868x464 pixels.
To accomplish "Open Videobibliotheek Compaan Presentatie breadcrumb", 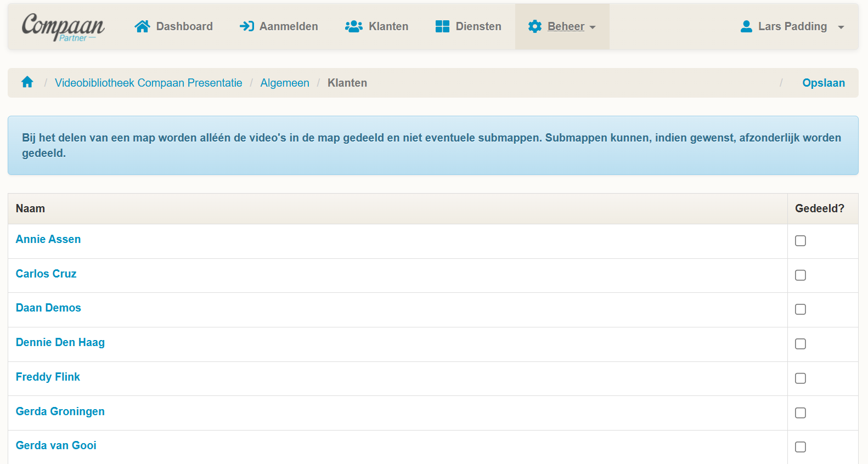I will coord(149,83).
